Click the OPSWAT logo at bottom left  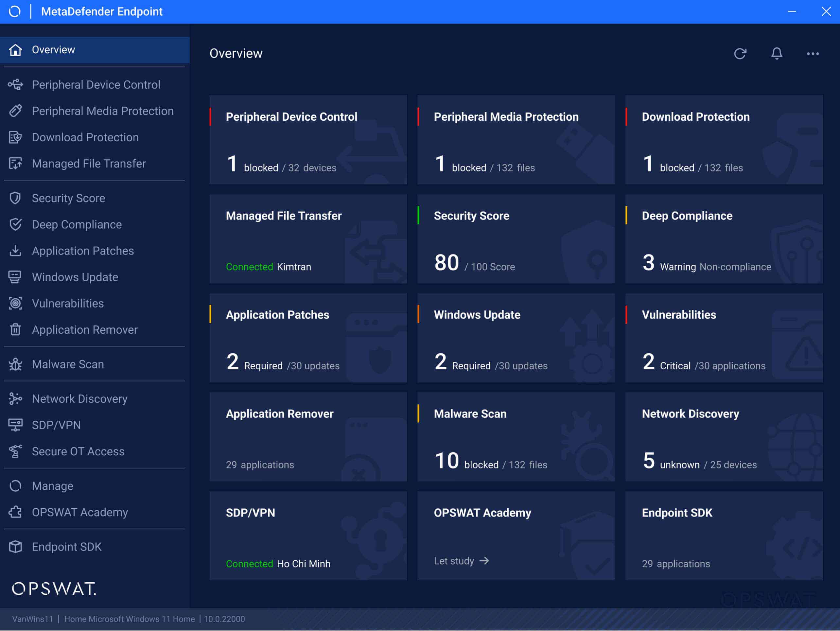(x=54, y=589)
